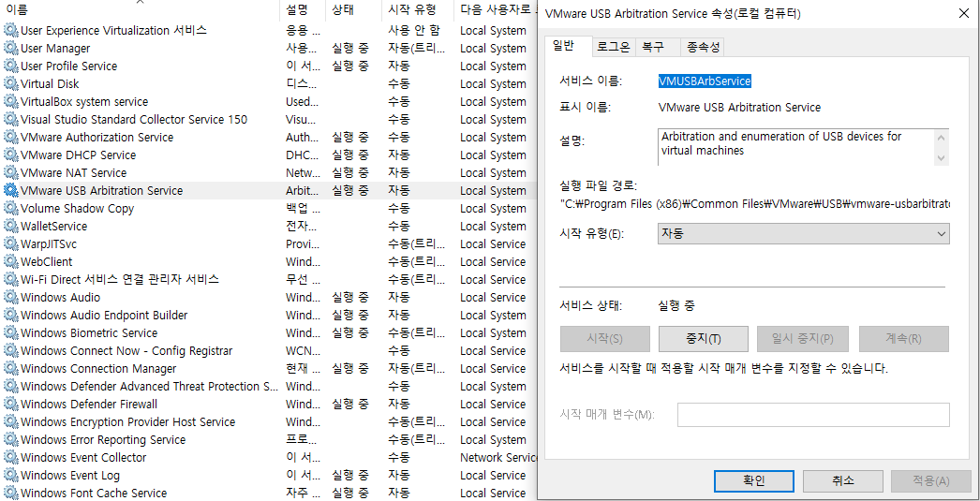Sort by 상태 column header
Screen dimensions: 980x501
coord(353,10)
